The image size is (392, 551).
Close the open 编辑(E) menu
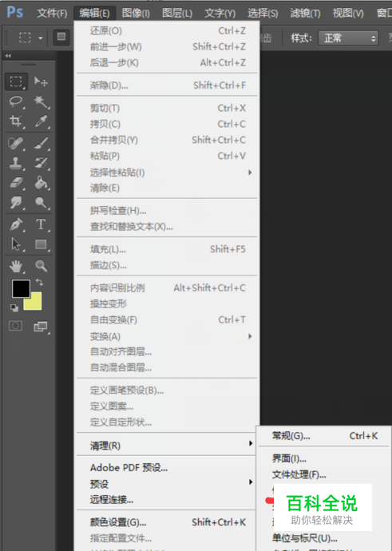(x=94, y=14)
